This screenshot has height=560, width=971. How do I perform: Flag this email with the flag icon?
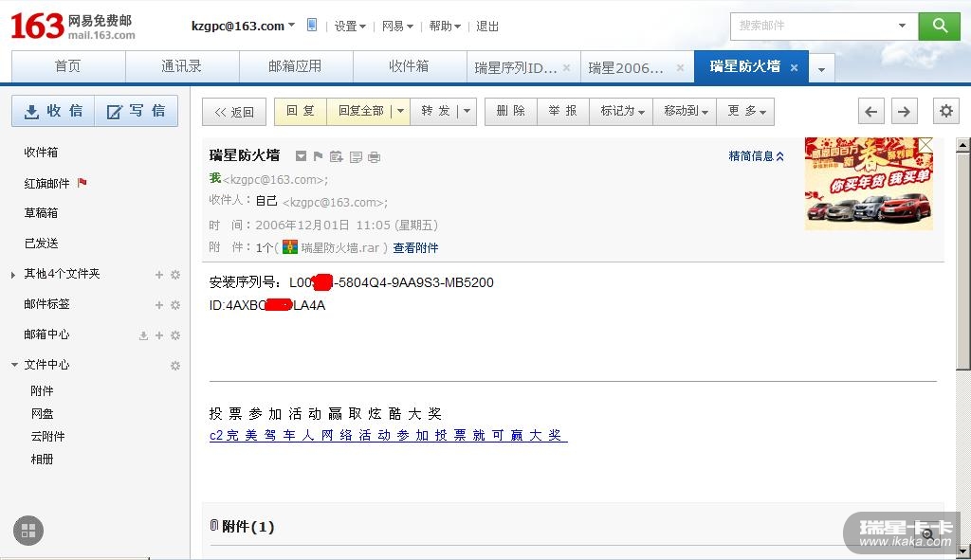pos(319,156)
